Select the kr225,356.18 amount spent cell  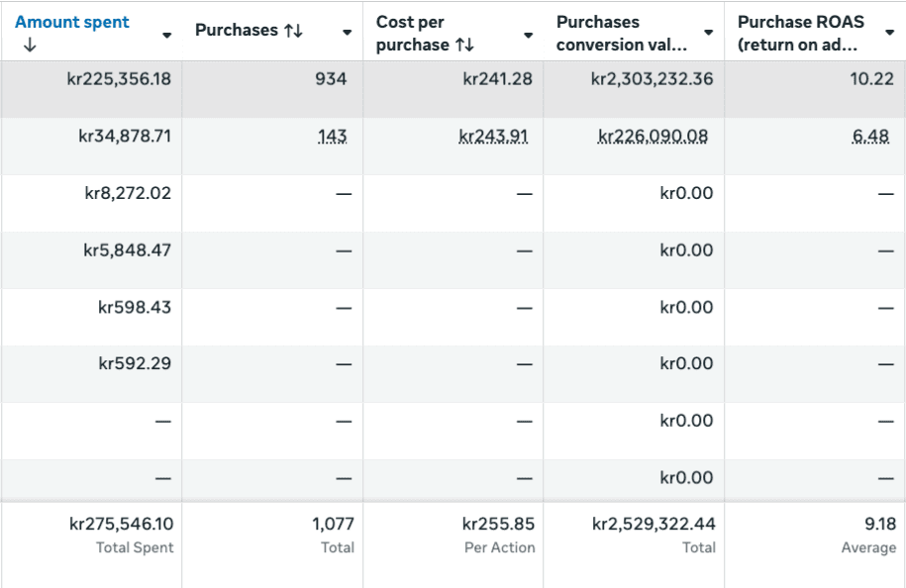(x=119, y=79)
